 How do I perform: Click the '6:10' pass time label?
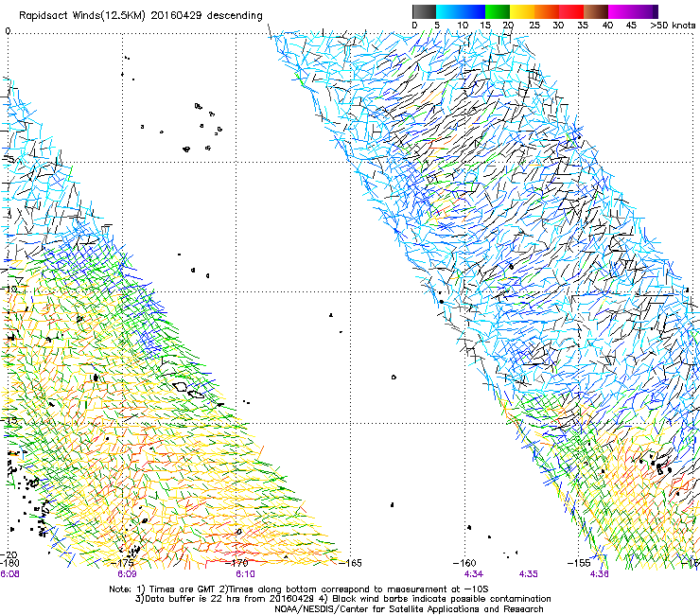point(246,574)
